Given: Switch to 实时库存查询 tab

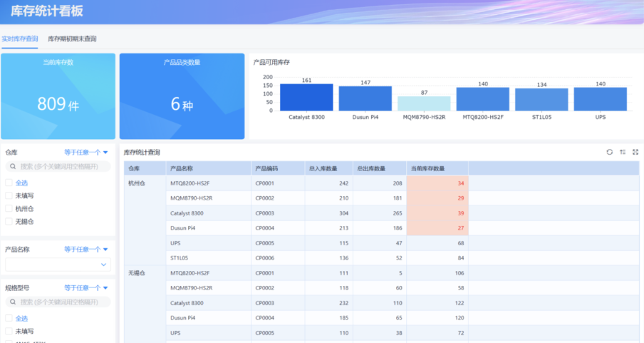Looking at the screenshot, I should pos(20,39).
